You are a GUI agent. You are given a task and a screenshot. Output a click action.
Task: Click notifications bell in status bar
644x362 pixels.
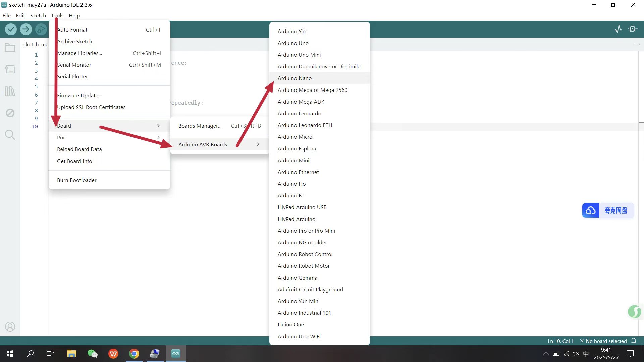(634, 341)
